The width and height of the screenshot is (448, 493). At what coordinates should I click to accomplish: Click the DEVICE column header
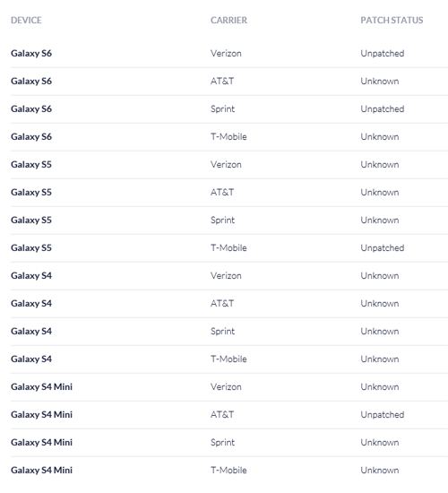coord(26,21)
